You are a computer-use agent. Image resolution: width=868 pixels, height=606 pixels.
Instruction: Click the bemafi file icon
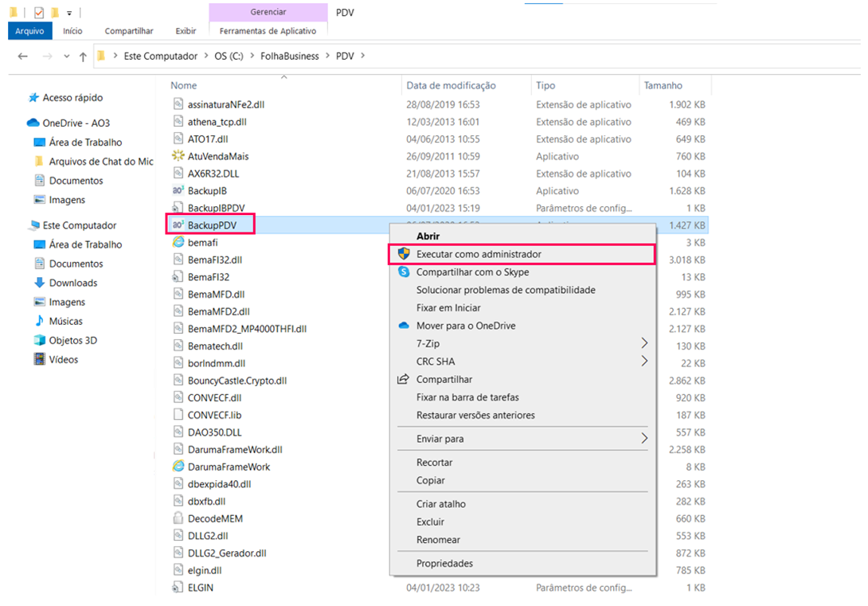point(178,242)
